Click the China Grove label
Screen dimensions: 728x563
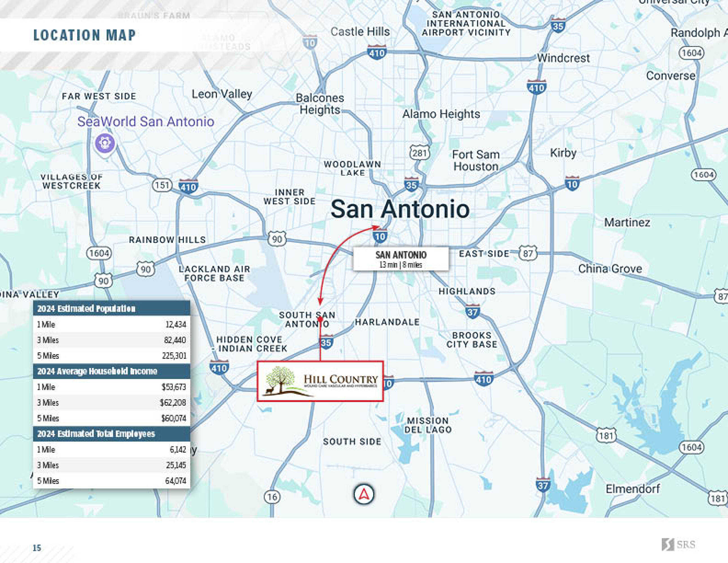click(x=610, y=269)
